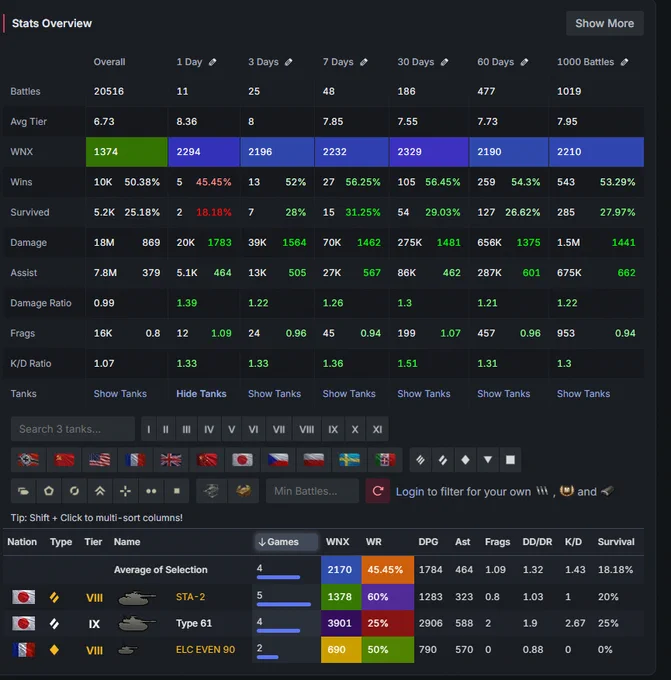Edit the 3 Days period pencil icon
The height and width of the screenshot is (680, 671).
click(288, 62)
